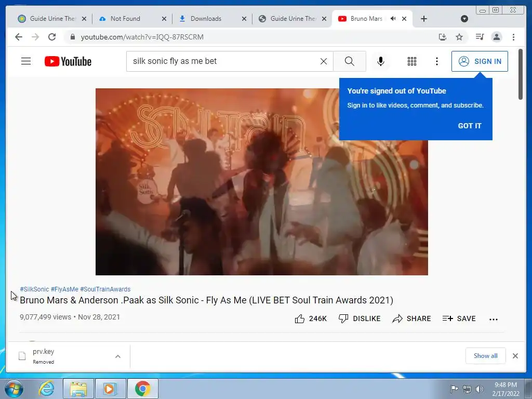Click the address bar URL
Viewport: 532px width, 399px height.
tap(142, 37)
